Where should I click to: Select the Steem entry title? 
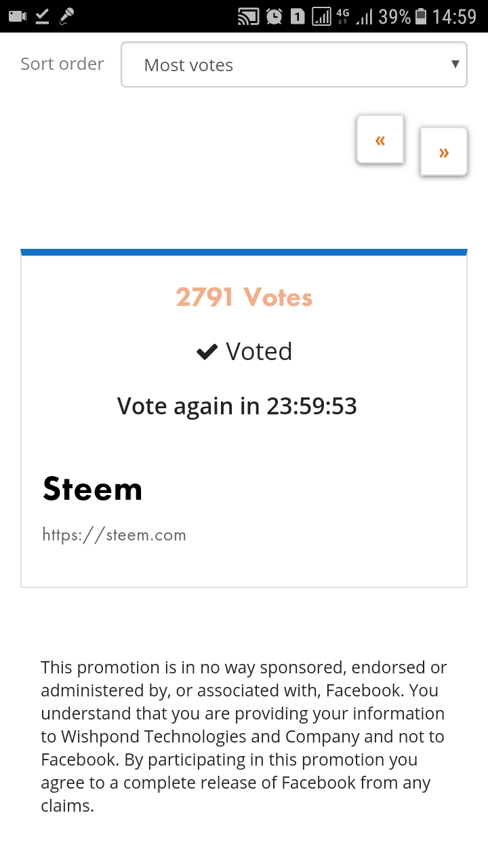(x=92, y=488)
